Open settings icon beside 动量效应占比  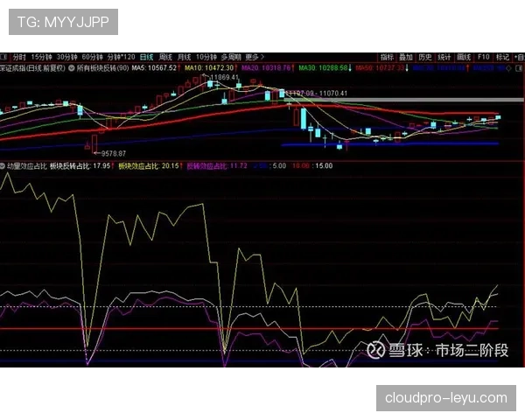(3, 165)
